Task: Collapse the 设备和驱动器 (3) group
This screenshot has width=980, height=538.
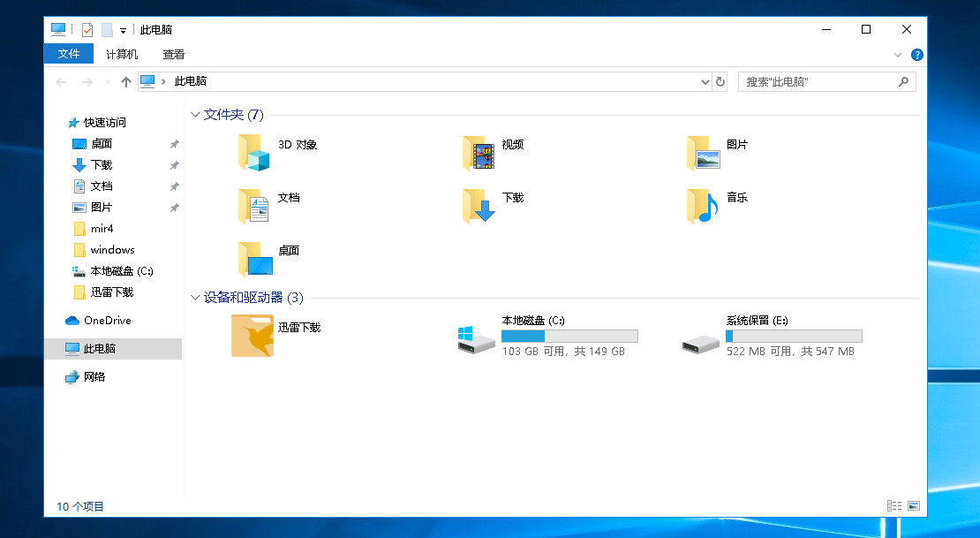Action: [195, 298]
